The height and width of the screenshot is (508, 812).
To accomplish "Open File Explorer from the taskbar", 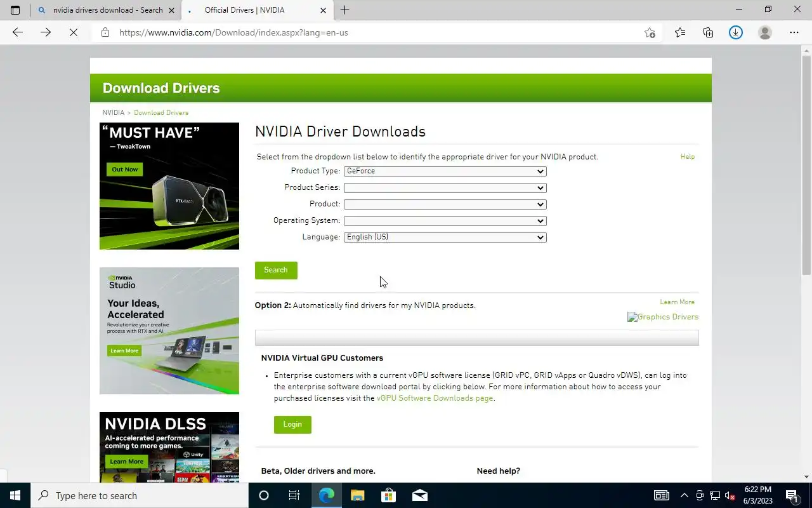I will coord(357,495).
